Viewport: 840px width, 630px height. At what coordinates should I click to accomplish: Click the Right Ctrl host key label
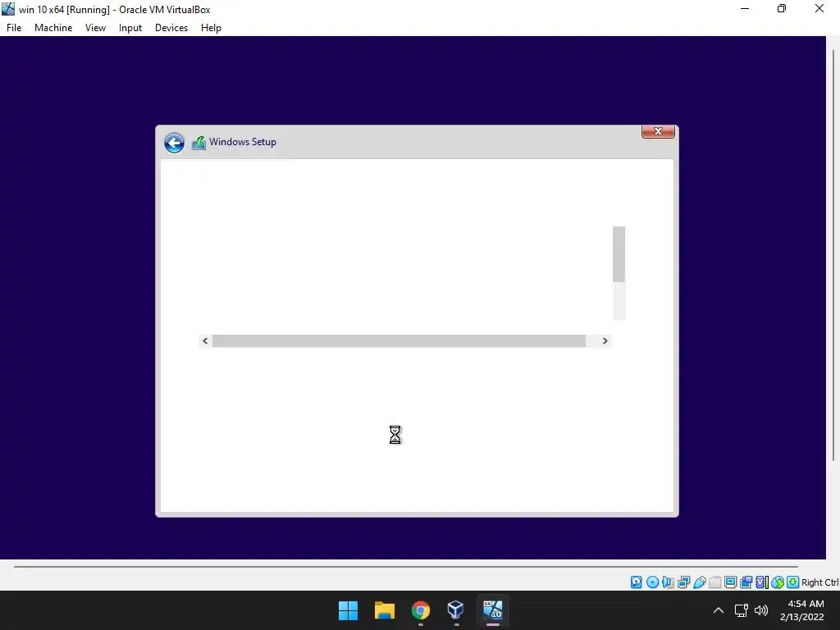pyautogui.click(x=820, y=582)
